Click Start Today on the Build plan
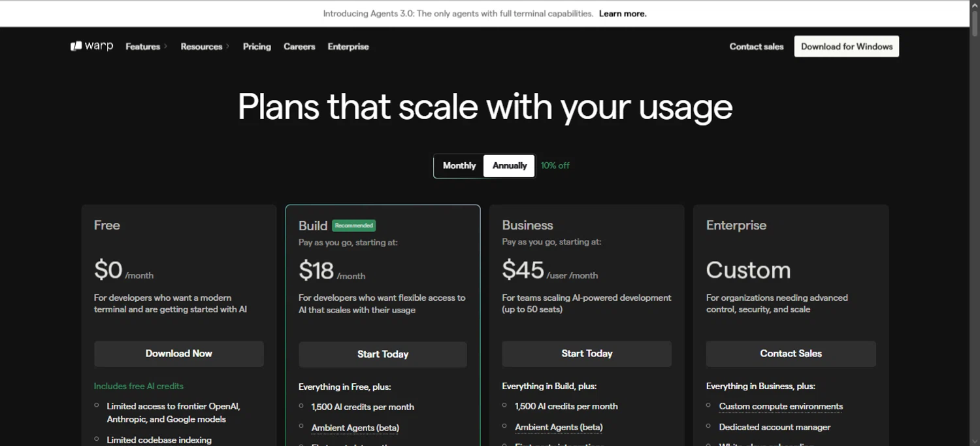 coord(383,354)
